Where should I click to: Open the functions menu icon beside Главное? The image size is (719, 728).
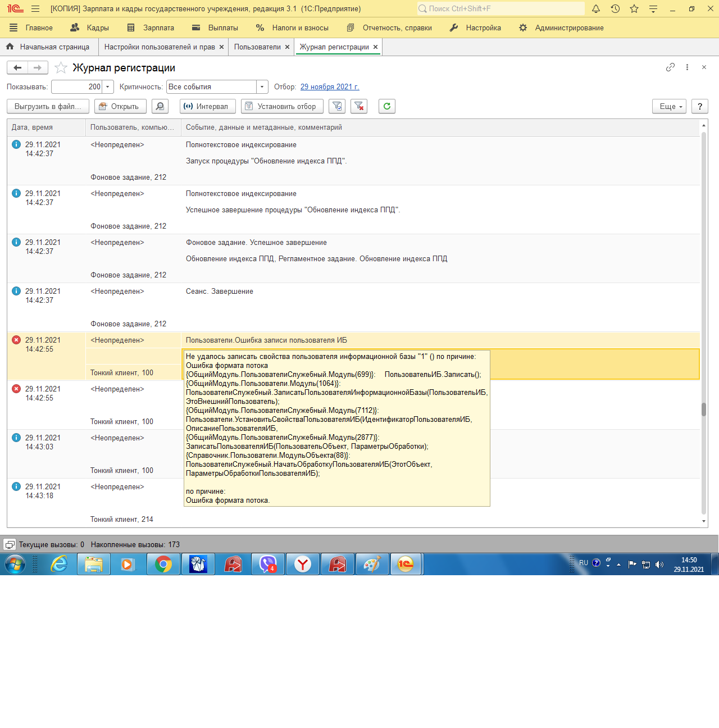click(x=13, y=28)
